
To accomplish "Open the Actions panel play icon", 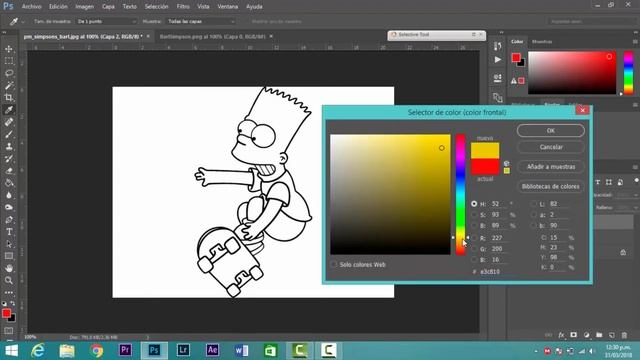I will 498,60.
